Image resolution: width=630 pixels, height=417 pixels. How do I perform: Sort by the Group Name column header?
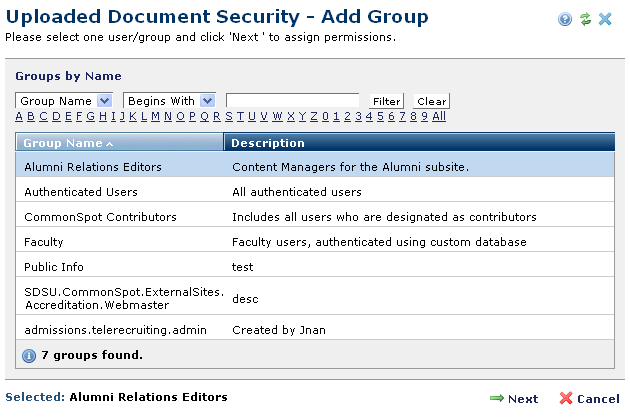coord(68,143)
